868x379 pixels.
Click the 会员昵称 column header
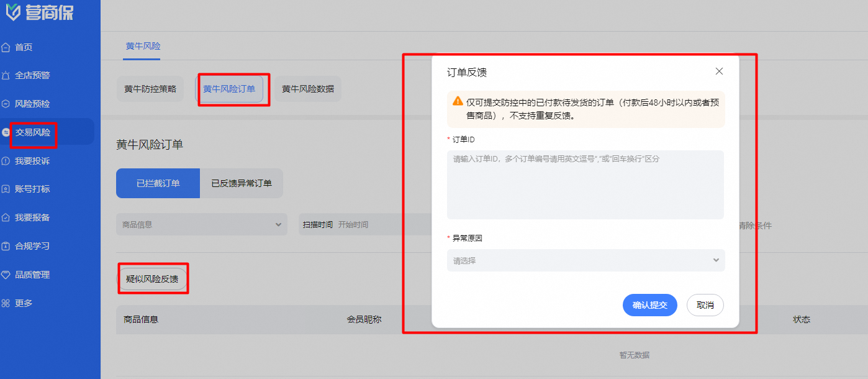364,319
